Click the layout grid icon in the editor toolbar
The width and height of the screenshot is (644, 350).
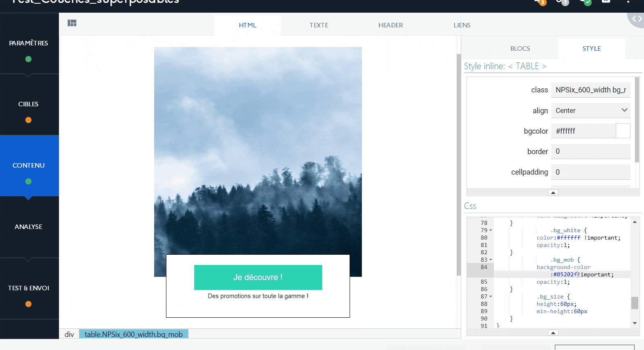72,23
